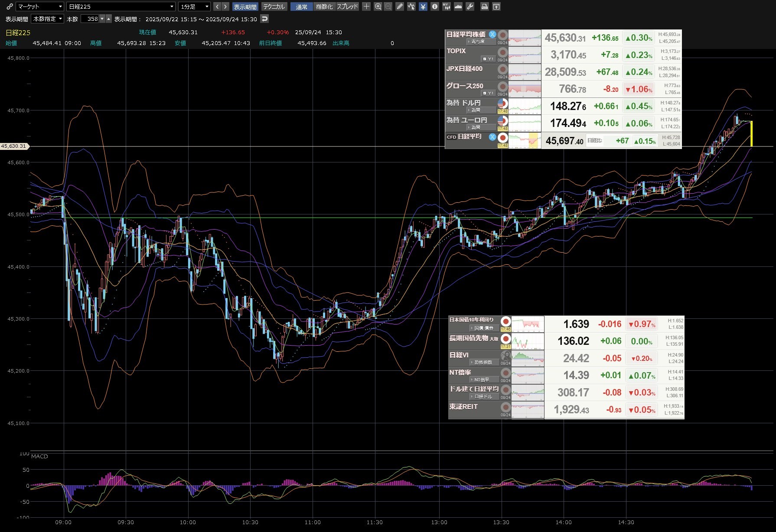776x532 pixels.
Task: Click the reset display period arrow icon
Action: [264, 19]
